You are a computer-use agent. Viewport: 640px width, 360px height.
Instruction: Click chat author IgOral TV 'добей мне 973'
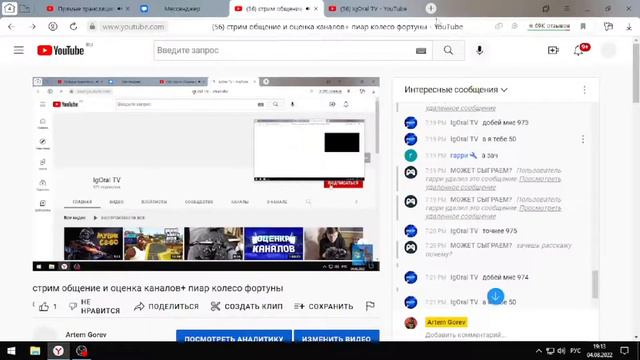(464, 123)
